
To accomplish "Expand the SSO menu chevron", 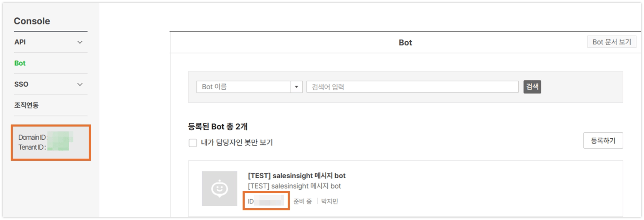I will click(80, 84).
